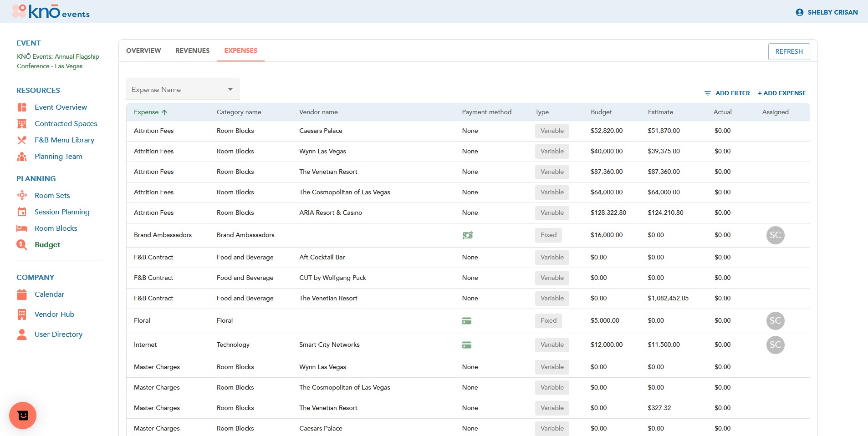Open the Budget link

47,245
